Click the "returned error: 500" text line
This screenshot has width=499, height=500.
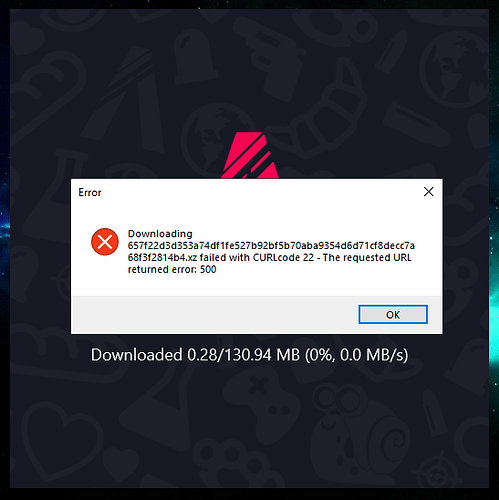pos(172,269)
